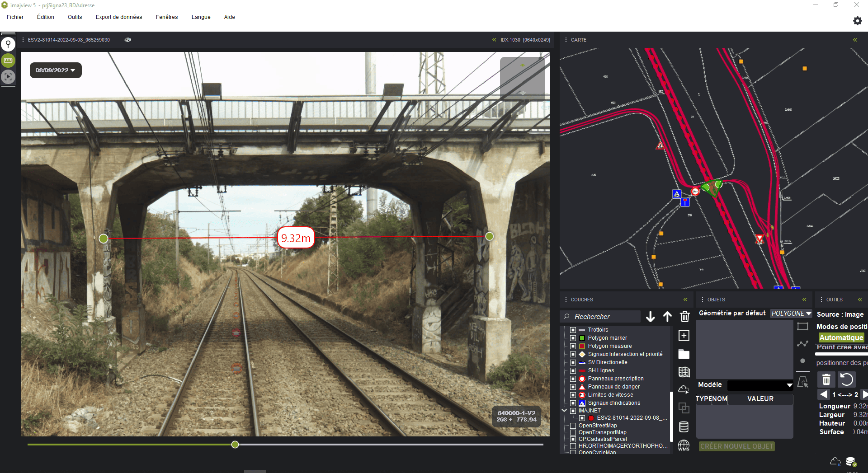The image size is (868, 473).
Task: Open the Export de données menu
Action: [119, 17]
